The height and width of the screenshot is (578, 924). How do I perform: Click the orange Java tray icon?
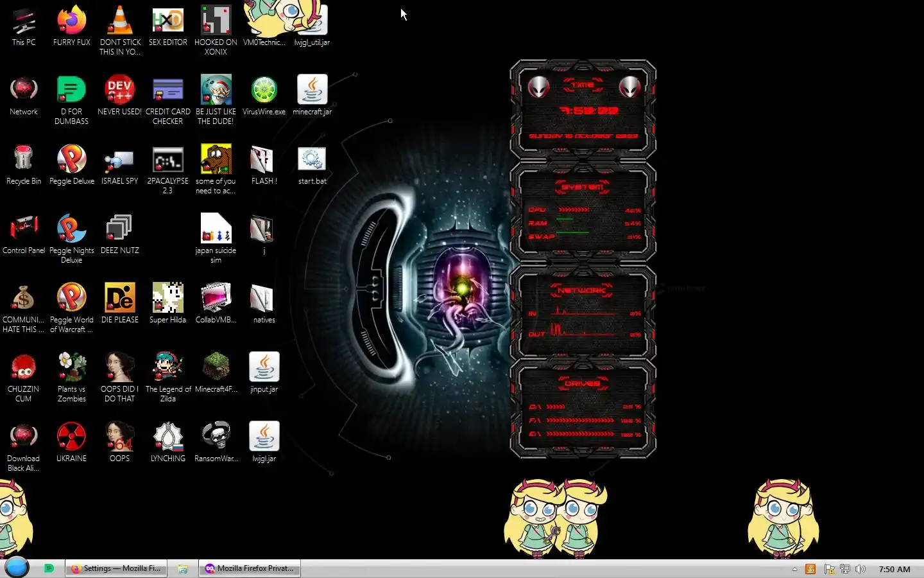(810, 569)
